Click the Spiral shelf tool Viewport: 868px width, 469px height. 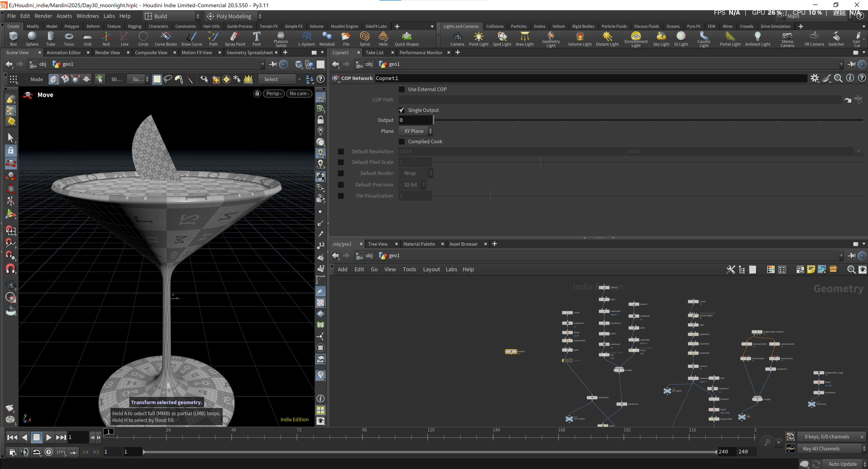(x=365, y=39)
